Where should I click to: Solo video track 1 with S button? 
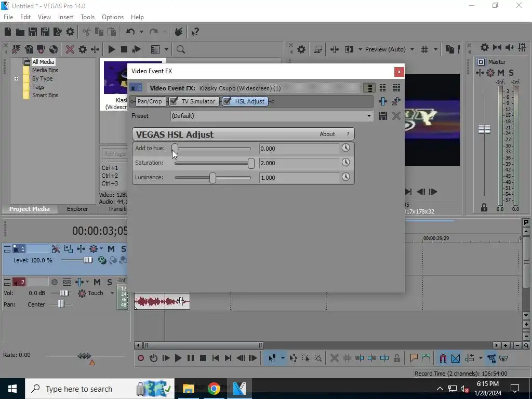[124, 249]
